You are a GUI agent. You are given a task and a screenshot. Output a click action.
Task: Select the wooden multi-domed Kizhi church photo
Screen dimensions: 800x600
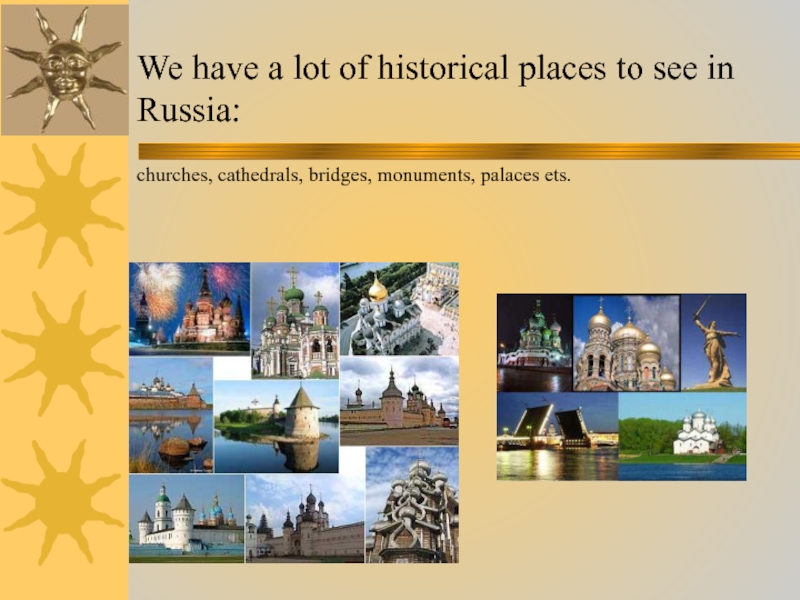tap(412, 505)
